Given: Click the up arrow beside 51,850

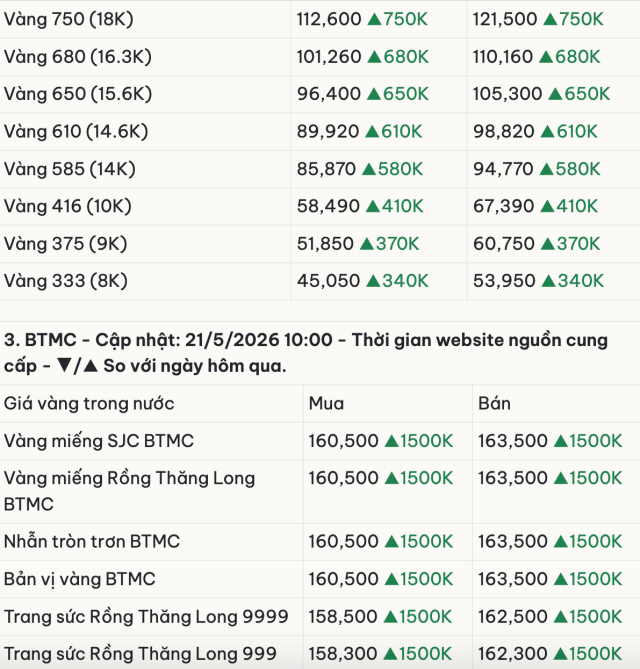Looking at the screenshot, I should (367, 244).
